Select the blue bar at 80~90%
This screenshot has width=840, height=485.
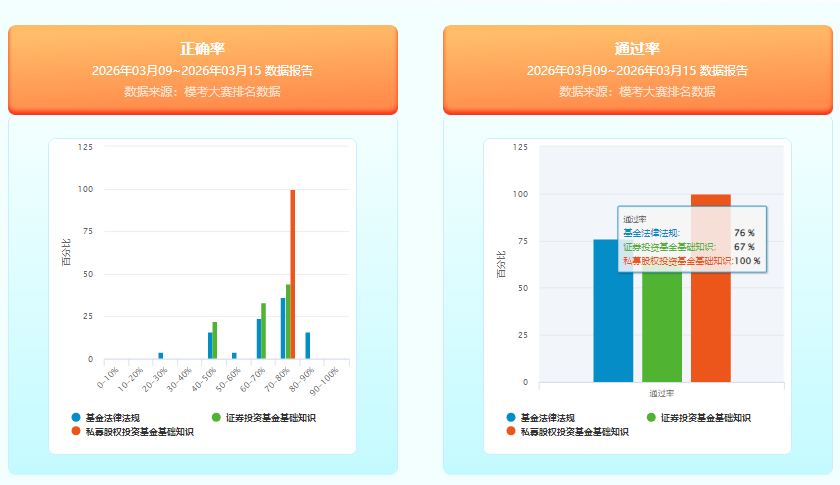(x=307, y=346)
